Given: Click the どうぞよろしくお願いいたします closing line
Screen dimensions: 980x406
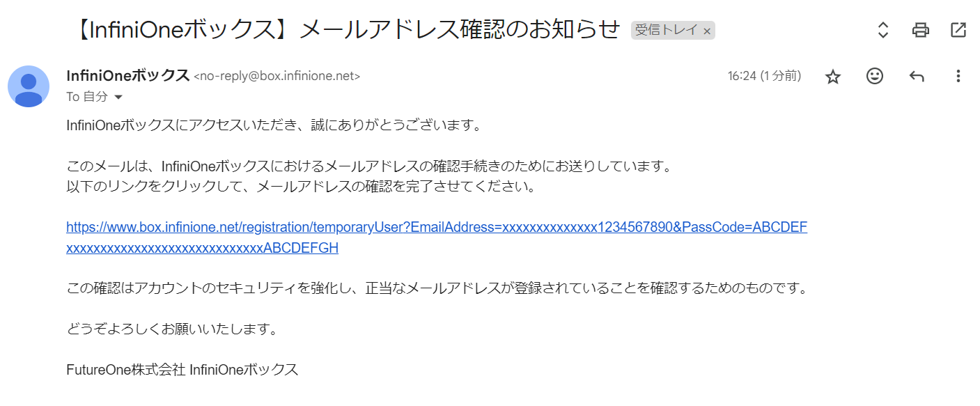Looking at the screenshot, I should 172,329.
